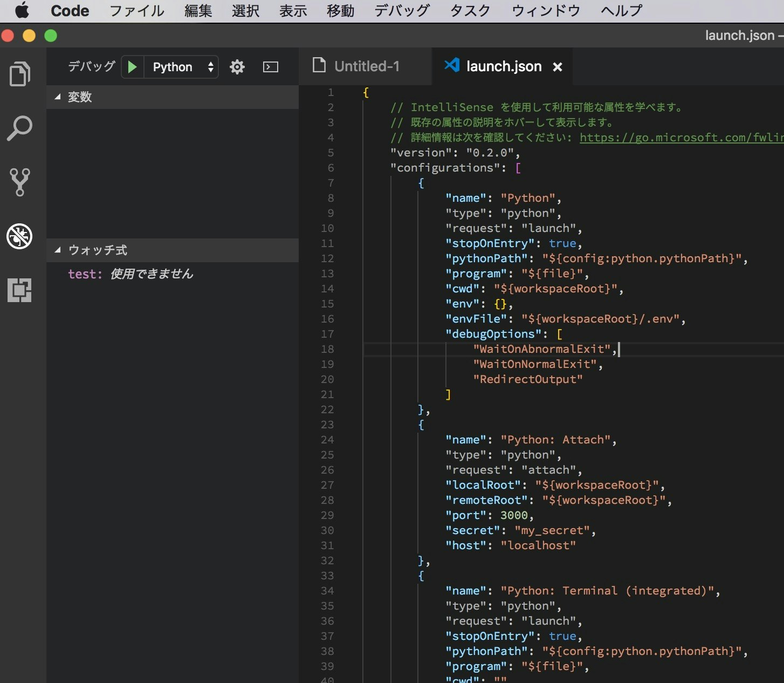
Task: Open the 選択 menu
Action: (x=245, y=10)
